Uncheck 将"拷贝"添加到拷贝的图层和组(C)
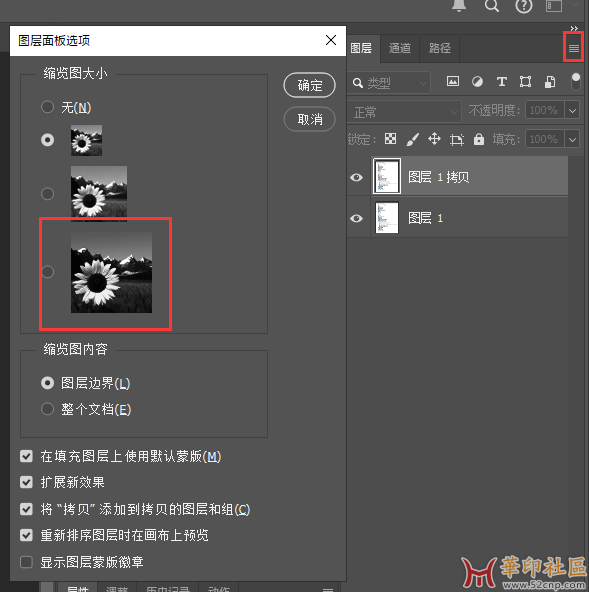This screenshot has width=589, height=592. [26, 509]
